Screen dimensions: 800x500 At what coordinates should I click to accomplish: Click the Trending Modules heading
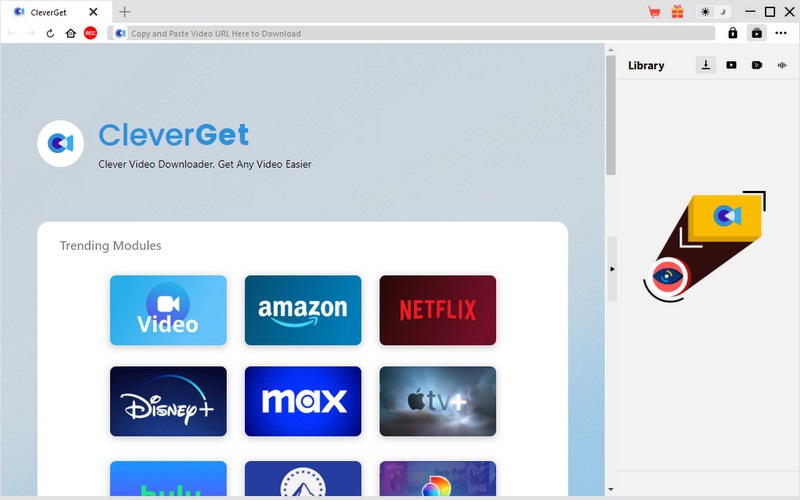[111, 245]
